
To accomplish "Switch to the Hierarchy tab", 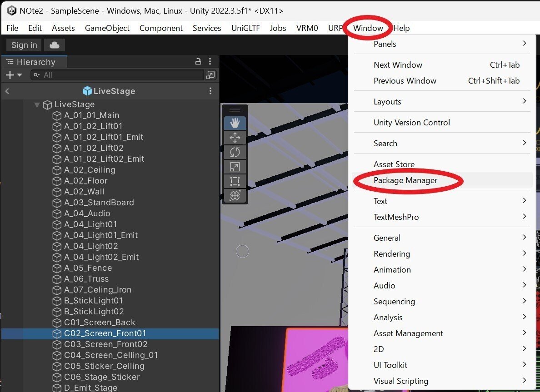I will tap(34, 62).
